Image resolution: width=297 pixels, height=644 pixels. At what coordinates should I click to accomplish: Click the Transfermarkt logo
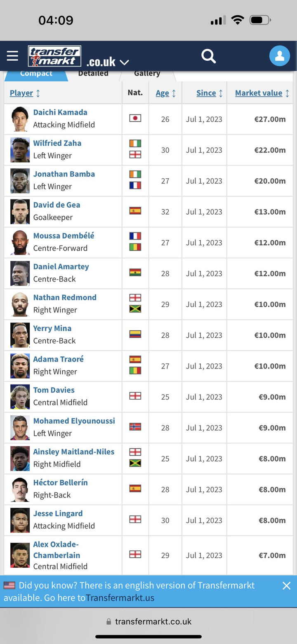point(54,56)
